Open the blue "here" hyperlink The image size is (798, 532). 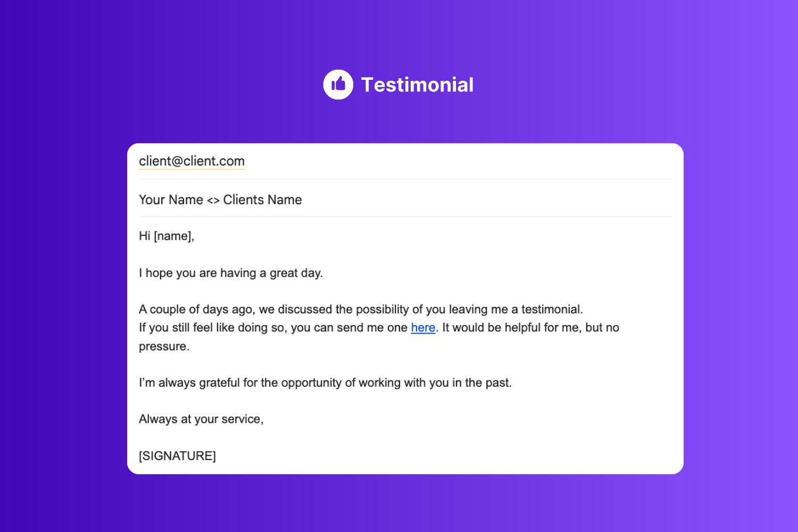[423, 328]
